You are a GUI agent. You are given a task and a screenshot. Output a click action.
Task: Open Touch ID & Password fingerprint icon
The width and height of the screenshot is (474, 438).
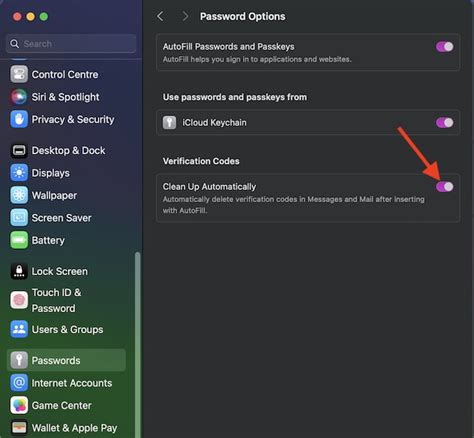click(19, 300)
